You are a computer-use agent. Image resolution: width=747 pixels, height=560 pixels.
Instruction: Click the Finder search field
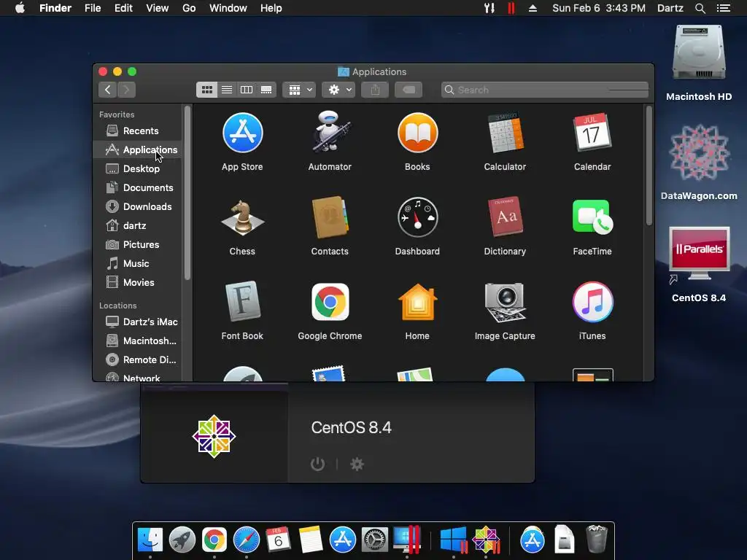544,90
